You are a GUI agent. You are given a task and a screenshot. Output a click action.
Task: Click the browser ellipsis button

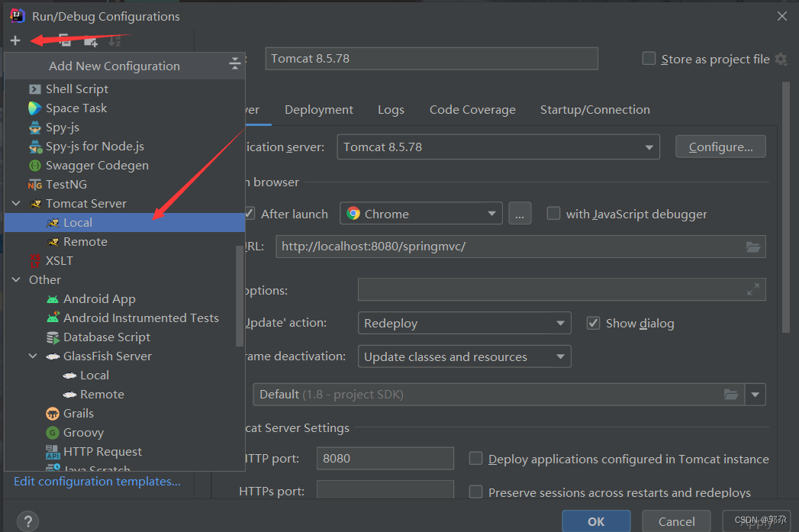pos(519,214)
